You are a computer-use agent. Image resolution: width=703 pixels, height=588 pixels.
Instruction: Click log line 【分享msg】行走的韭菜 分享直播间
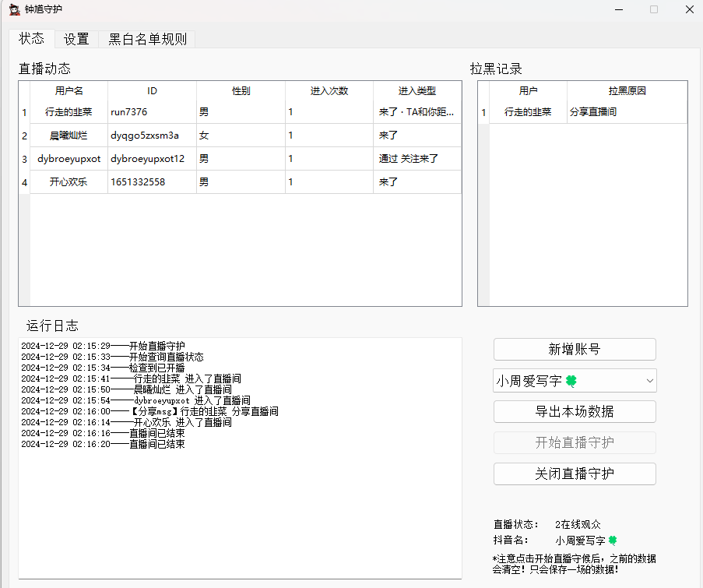pyautogui.click(x=149, y=411)
